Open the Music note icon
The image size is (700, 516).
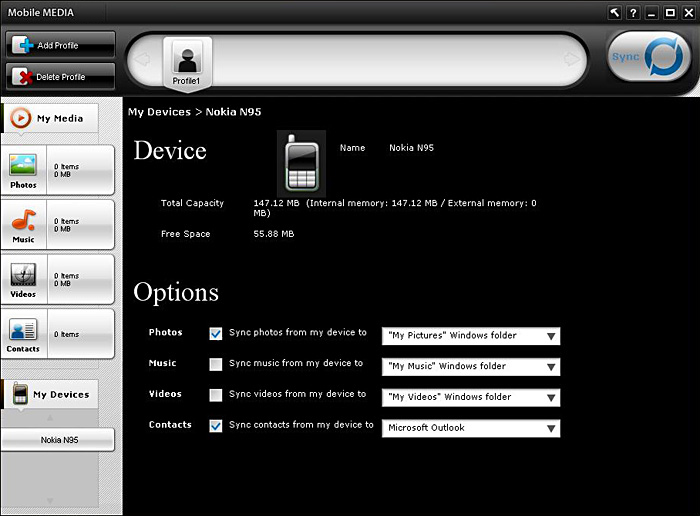pos(23,220)
